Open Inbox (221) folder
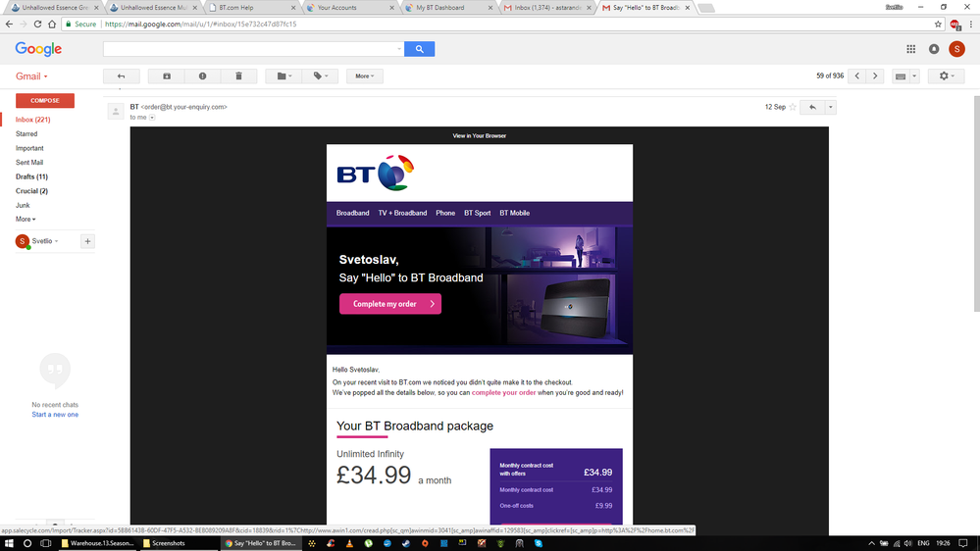This screenshot has height=551, width=980. coord(33,120)
